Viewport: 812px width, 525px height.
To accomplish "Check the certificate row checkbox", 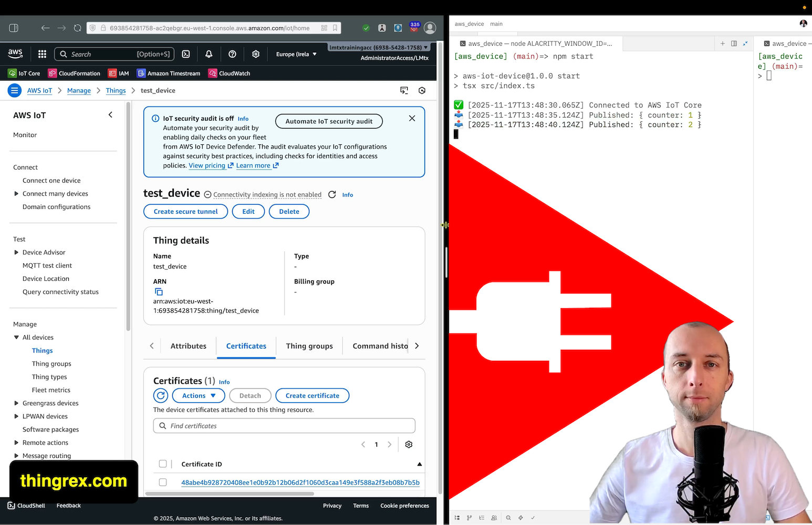I will [163, 482].
